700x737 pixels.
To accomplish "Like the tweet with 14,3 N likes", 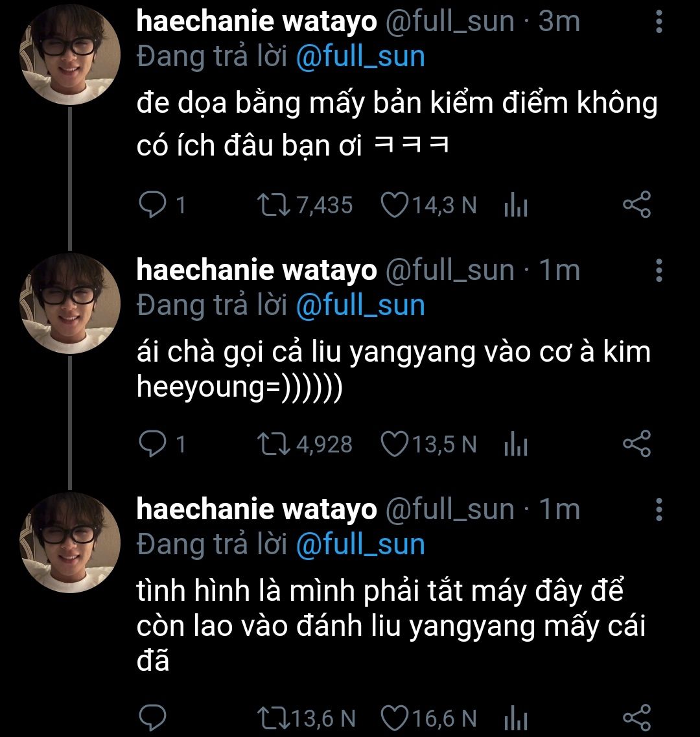I will [391, 205].
